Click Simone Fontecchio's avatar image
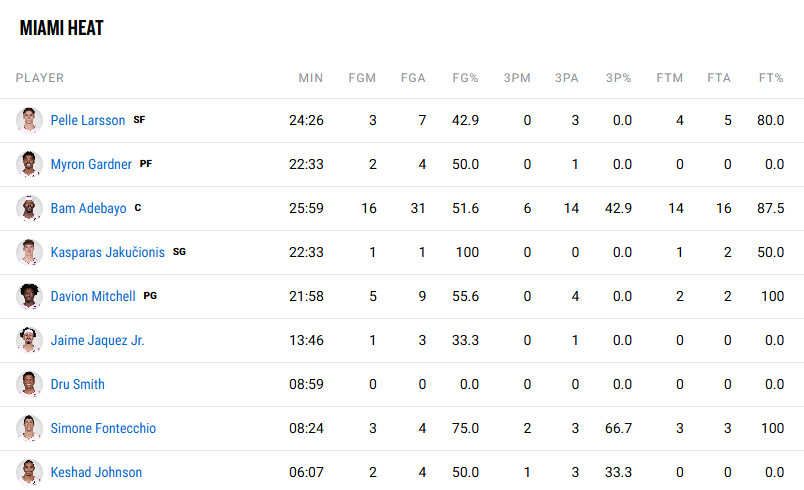The height and width of the screenshot is (490, 804). (x=29, y=428)
